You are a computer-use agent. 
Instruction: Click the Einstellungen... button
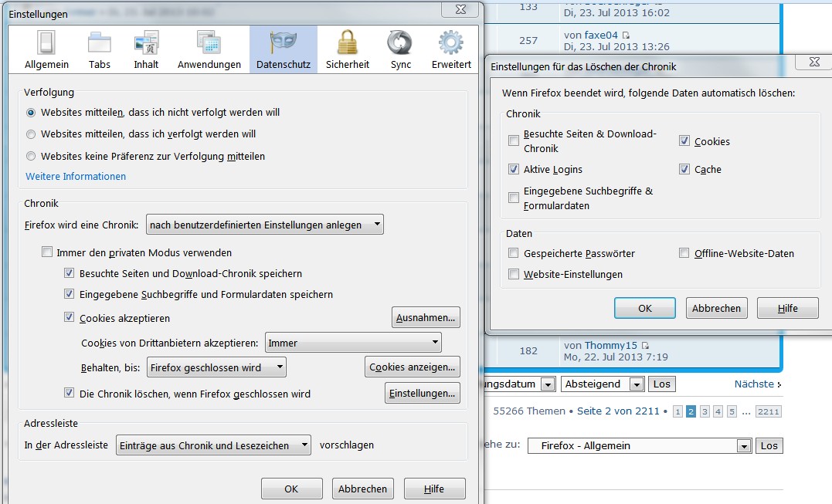[423, 393]
